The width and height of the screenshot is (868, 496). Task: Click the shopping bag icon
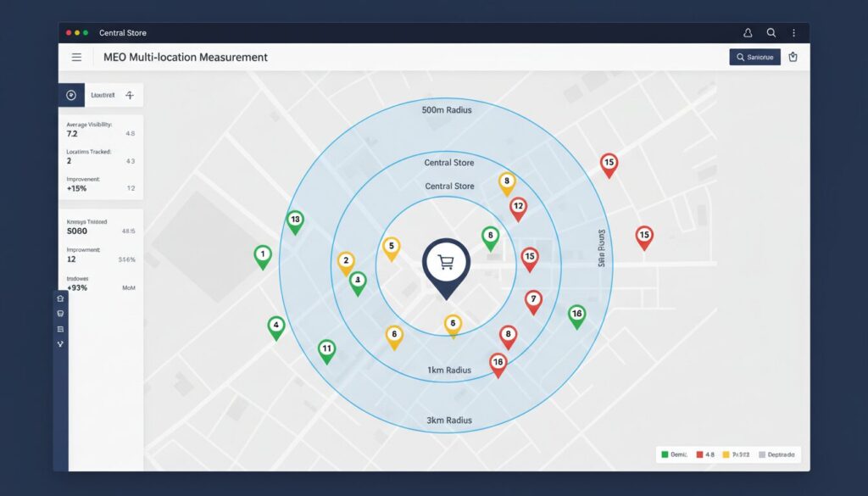tap(793, 58)
